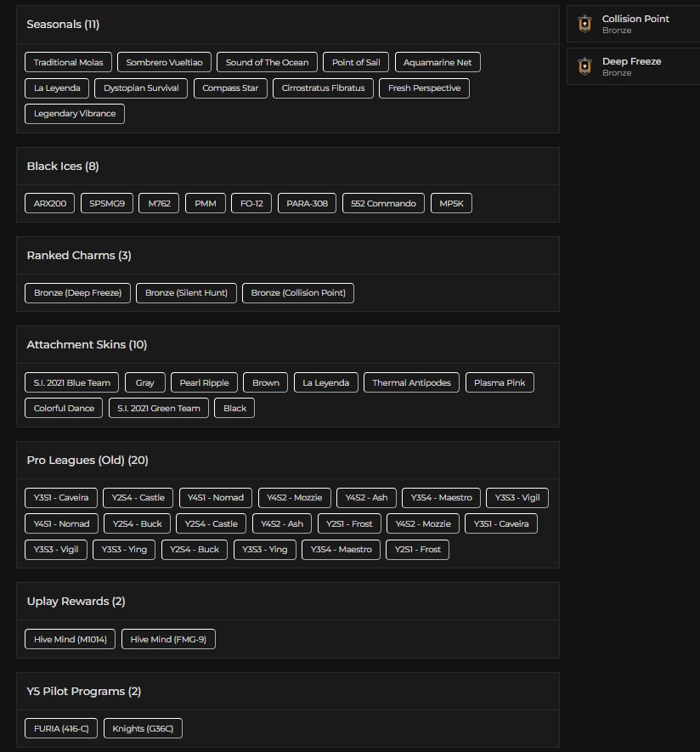The width and height of the screenshot is (700, 752).
Task: Choose the Bronze (Collision Point) charm tag
Action: [297, 293]
